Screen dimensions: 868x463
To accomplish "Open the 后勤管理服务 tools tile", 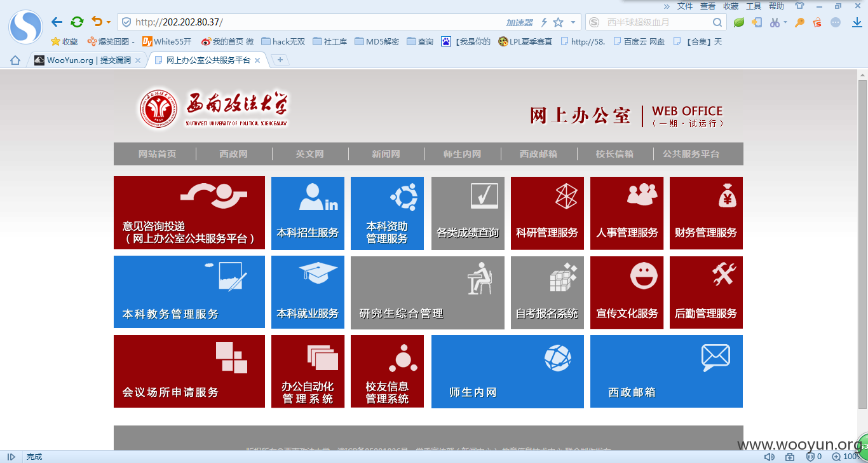I will 706,293.
